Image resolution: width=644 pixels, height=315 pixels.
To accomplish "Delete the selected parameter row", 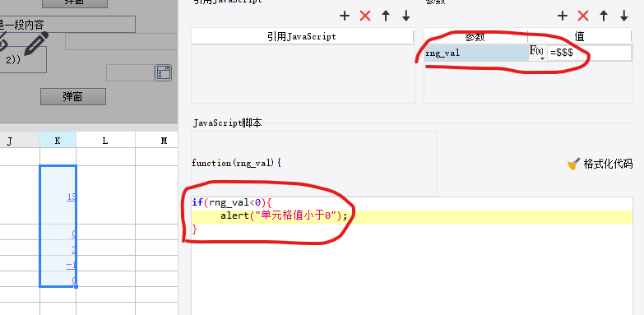I will coord(583,16).
